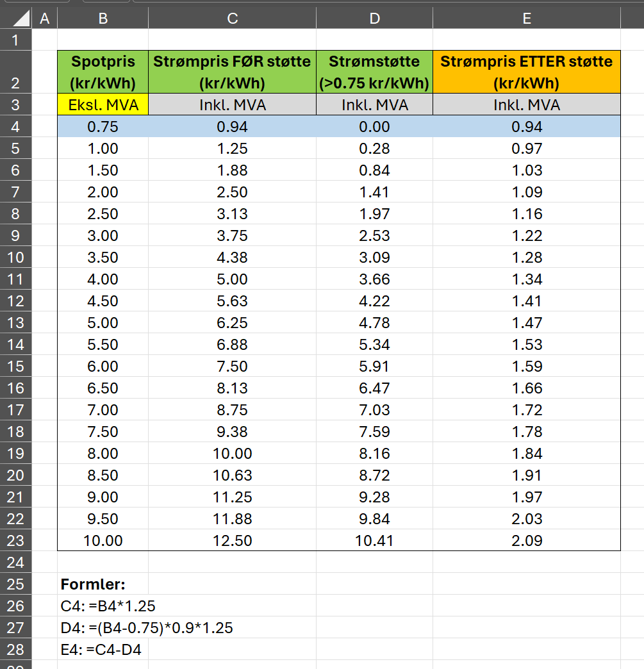
Task: Select cell B4 with value 0.75
Action: (x=103, y=126)
